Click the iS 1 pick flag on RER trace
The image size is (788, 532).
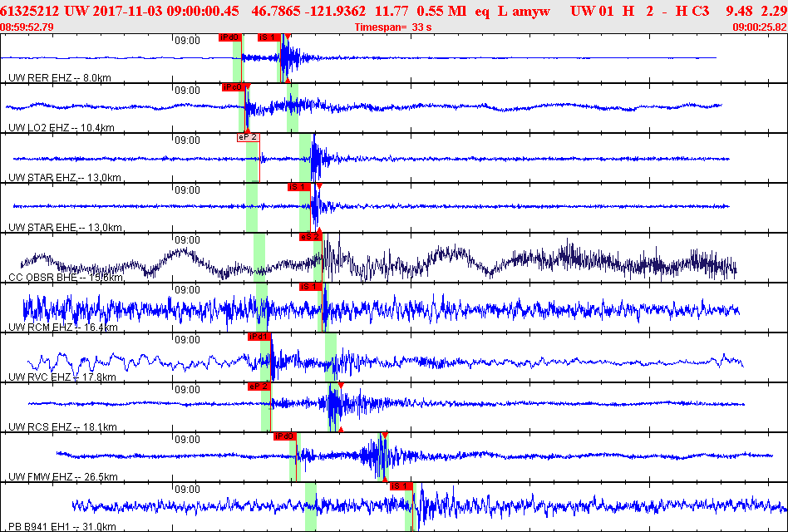point(268,37)
